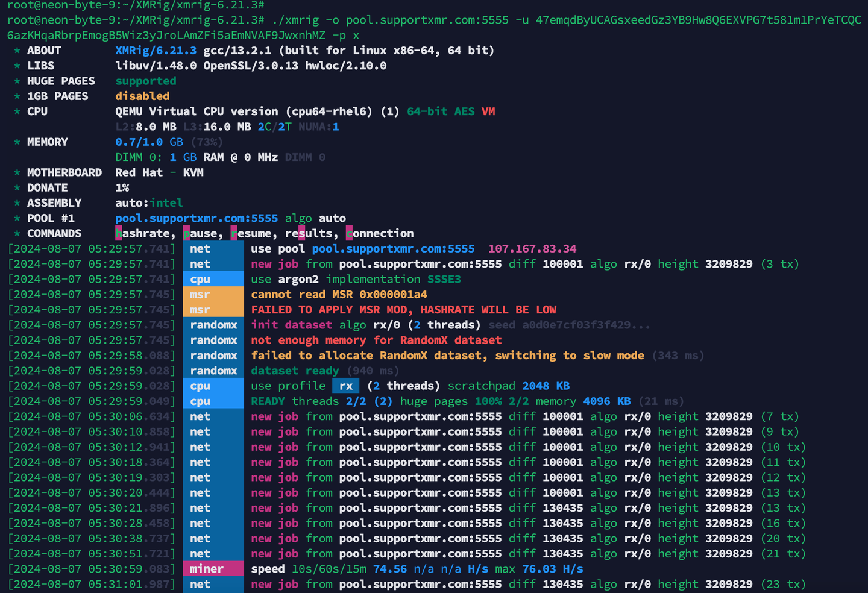
Task: Click the XMRig/6.21.3 version text
Action: (x=156, y=50)
